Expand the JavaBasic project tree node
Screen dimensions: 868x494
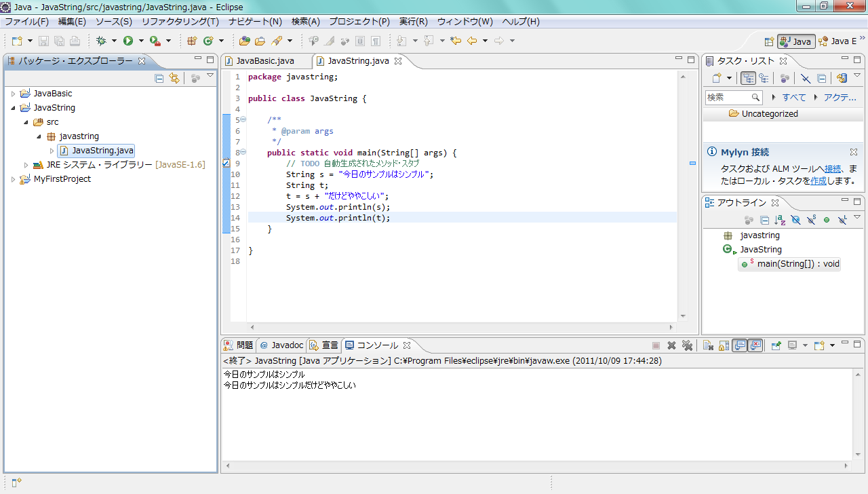point(13,94)
